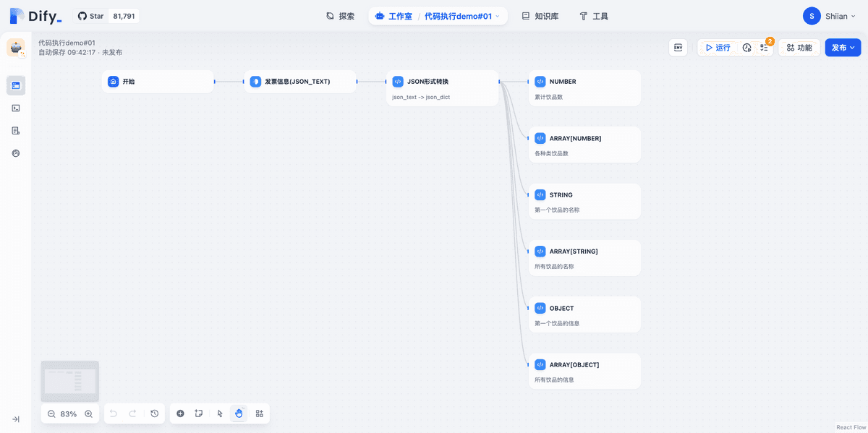868x433 pixels.
Task: Click the 运行 run button
Action: point(718,48)
